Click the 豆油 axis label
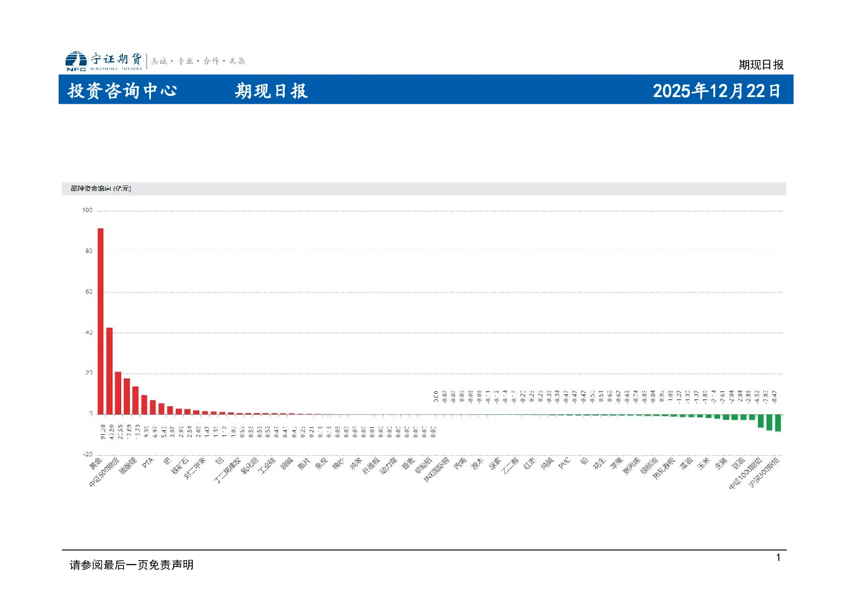Viewport: 868px width, 614px height. pyautogui.click(x=737, y=464)
